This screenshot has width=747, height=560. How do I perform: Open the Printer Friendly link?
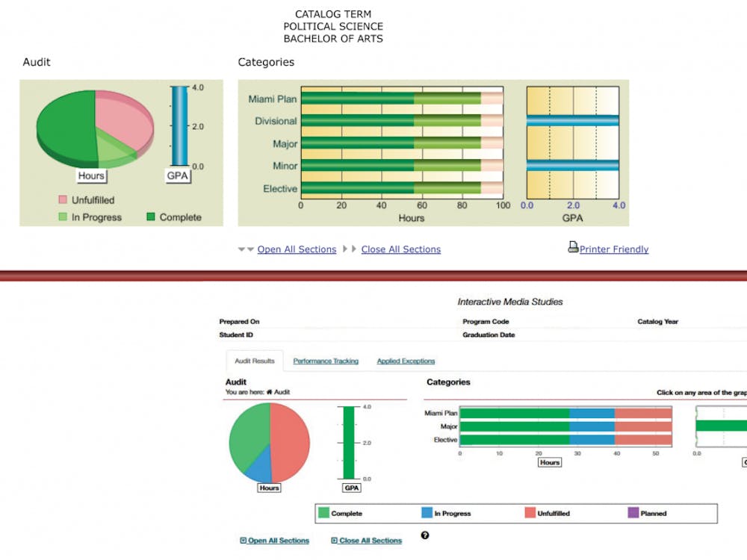614,249
